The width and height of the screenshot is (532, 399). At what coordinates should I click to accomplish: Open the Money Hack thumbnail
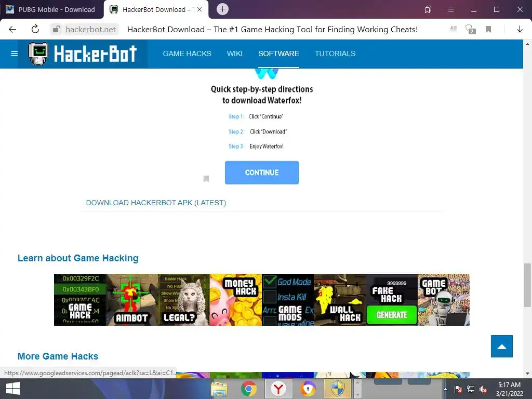(x=236, y=300)
